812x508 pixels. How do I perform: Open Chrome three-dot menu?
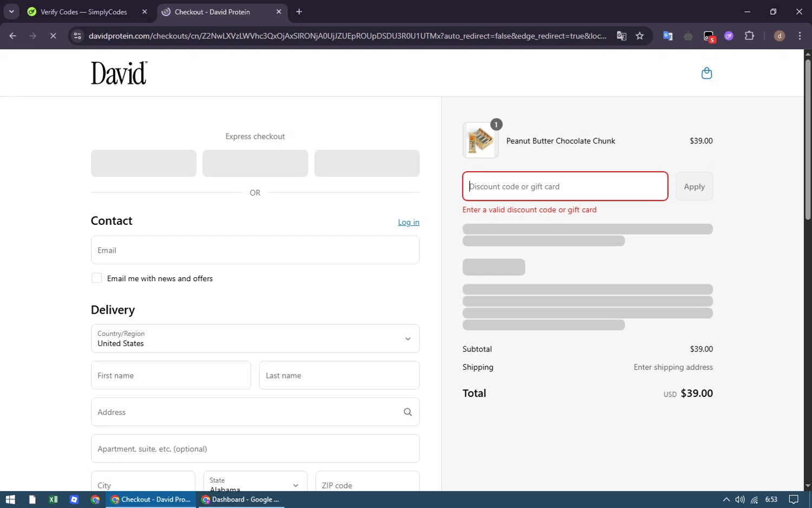click(x=800, y=36)
